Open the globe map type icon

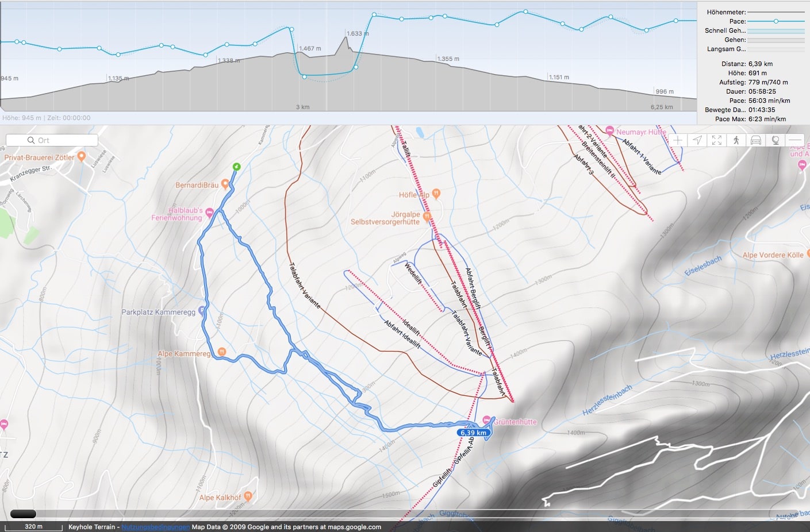[x=776, y=140]
